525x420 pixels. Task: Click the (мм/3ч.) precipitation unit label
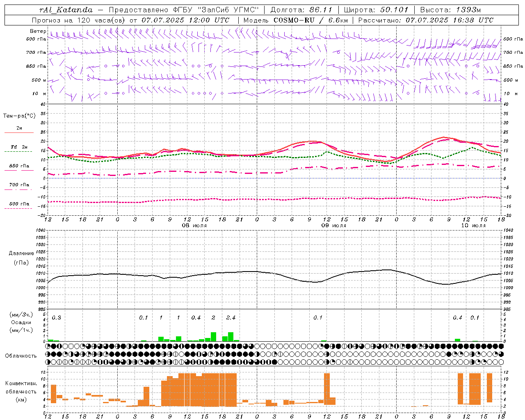[x=21, y=315]
